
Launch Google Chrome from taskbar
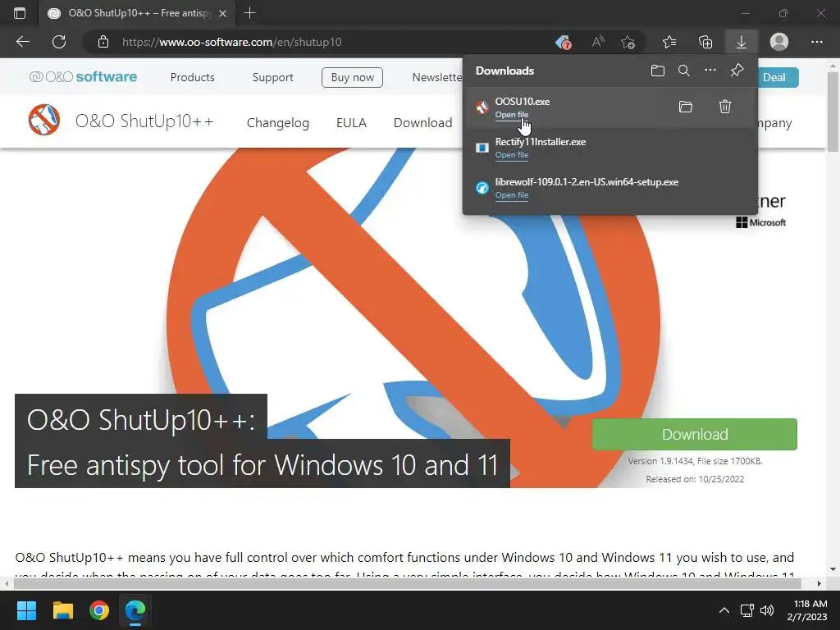point(99,610)
